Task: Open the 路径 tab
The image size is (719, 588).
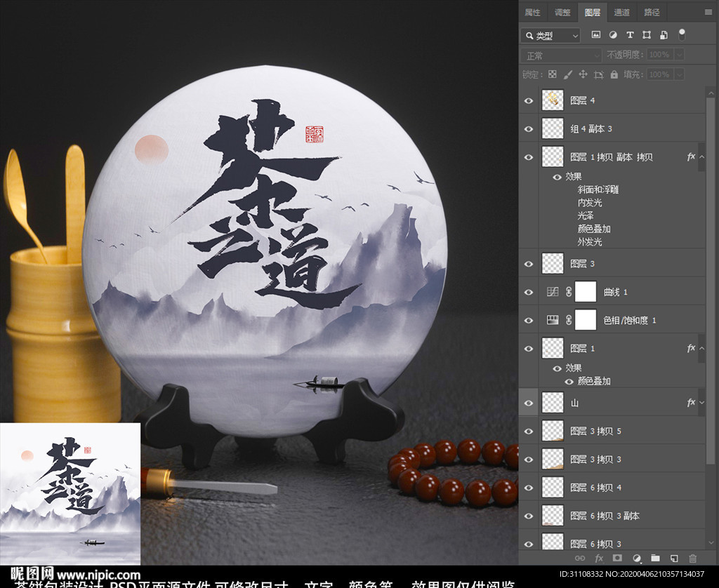Action: (652, 13)
